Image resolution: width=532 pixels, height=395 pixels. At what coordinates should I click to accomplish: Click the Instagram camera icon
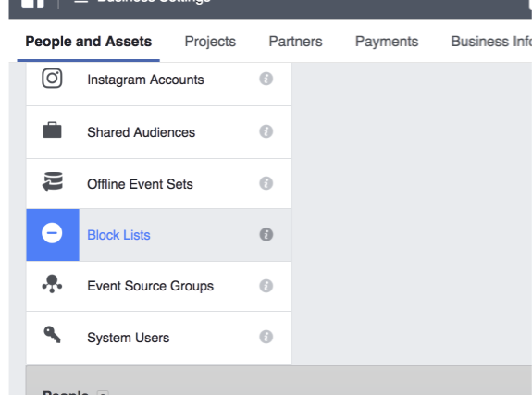pyautogui.click(x=52, y=79)
